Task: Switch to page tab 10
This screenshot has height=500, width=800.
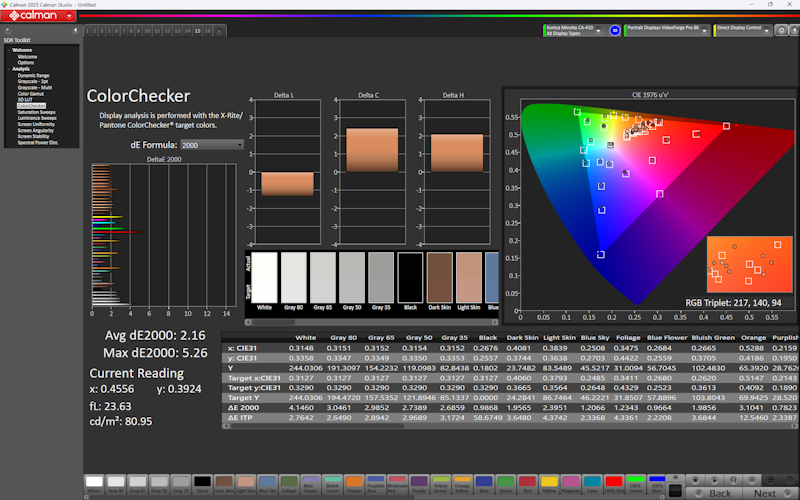Action: (x=147, y=31)
